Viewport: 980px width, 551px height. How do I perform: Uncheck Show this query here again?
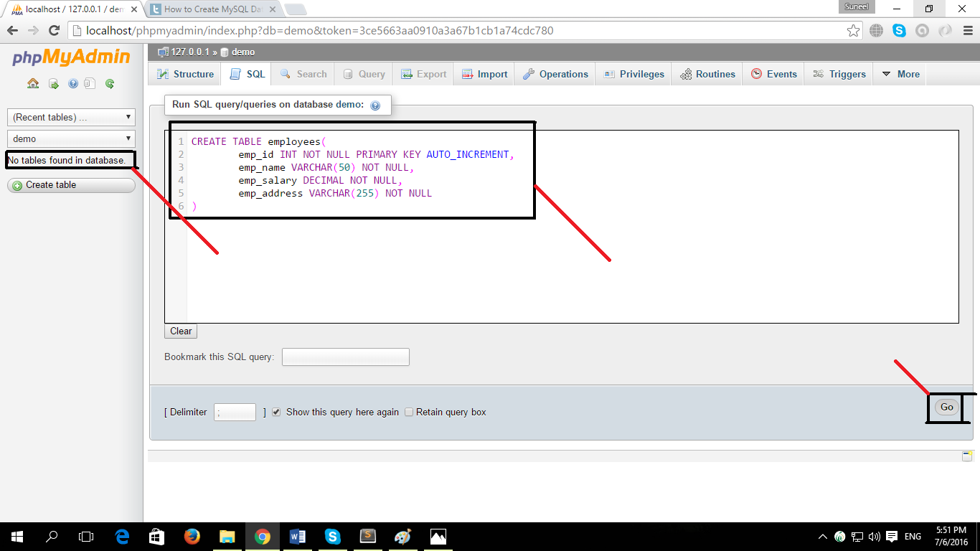(276, 412)
